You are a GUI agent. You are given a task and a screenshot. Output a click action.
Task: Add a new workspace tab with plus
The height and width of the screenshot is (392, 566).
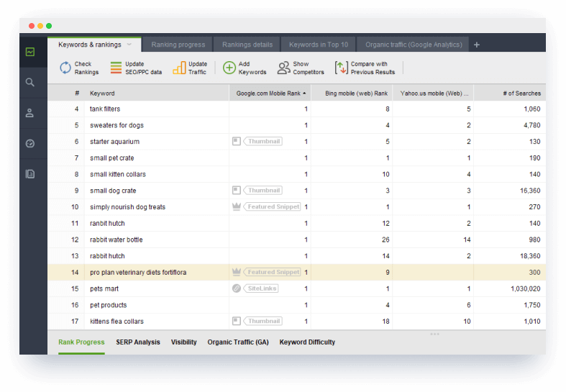click(477, 45)
